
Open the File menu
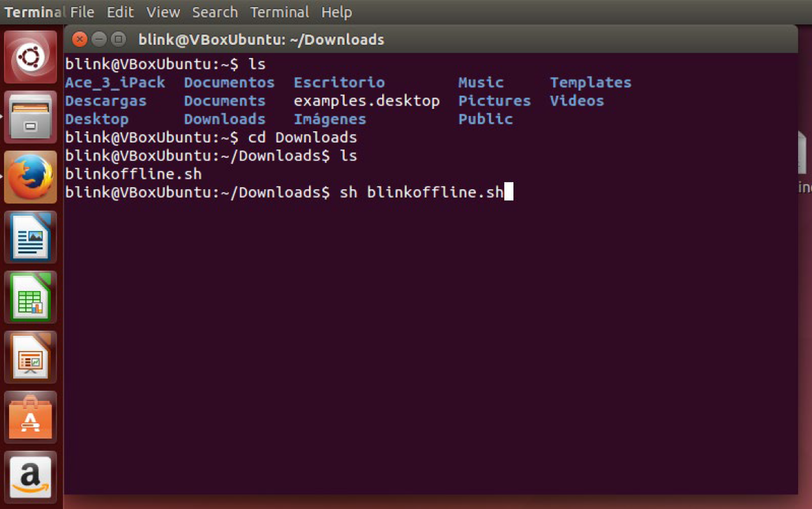[x=82, y=12]
